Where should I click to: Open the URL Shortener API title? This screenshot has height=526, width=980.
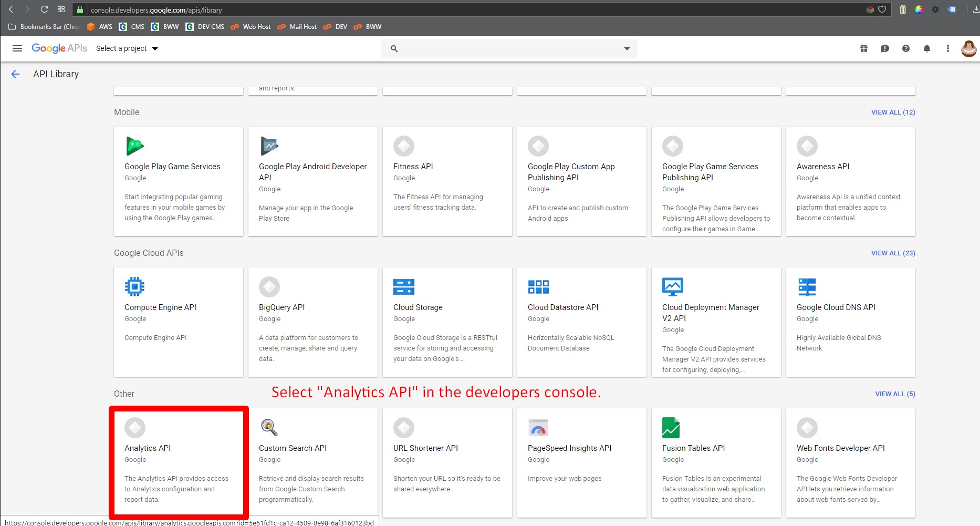(425, 448)
